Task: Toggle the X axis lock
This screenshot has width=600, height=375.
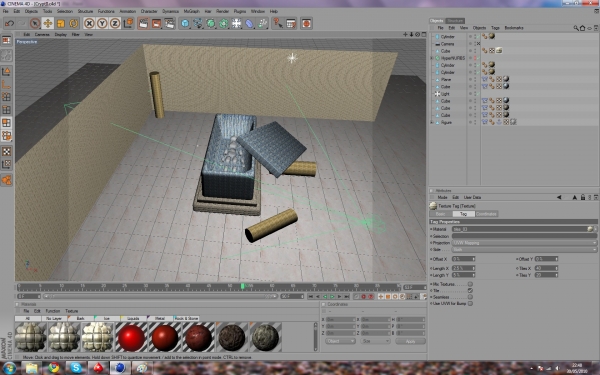Action: click(x=89, y=23)
